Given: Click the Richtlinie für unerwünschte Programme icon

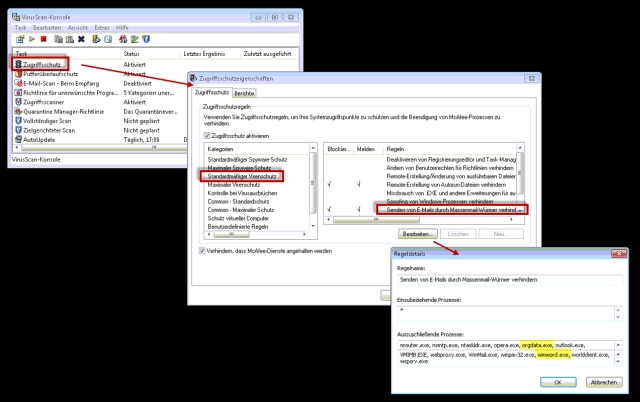Looking at the screenshot, I should [x=18, y=93].
